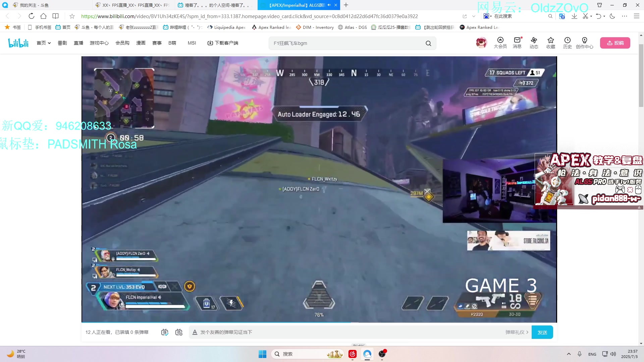
Task: Open the 直播 menu item
Action: (78, 43)
